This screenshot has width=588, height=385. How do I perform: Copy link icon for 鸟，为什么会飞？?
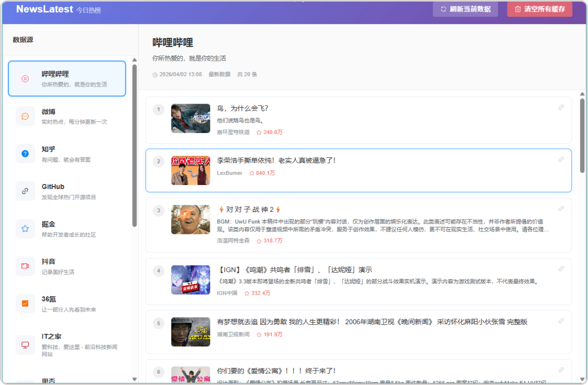point(561,107)
